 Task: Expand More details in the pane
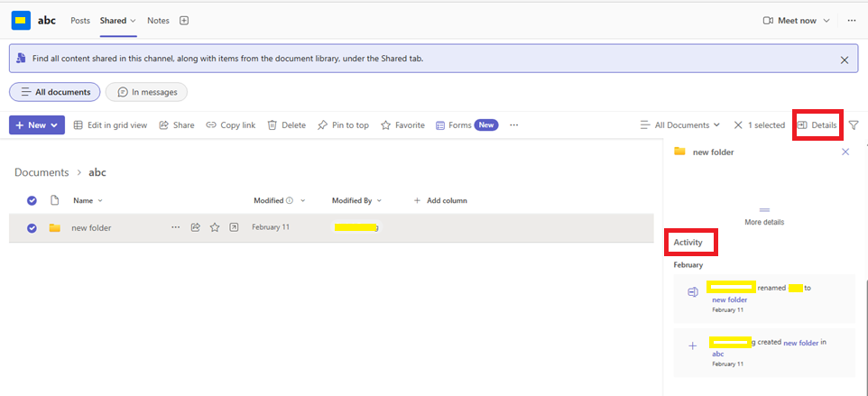pos(764,217)
